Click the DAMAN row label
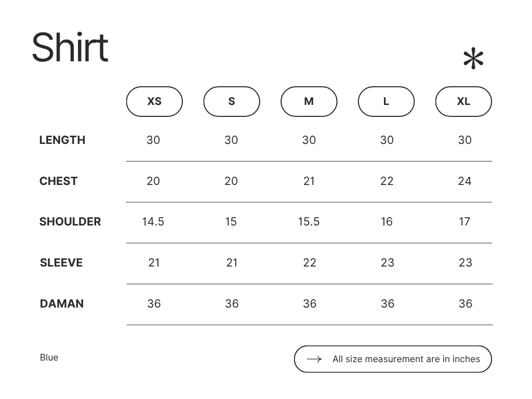Viewport: 532px width, 399px height. click(x=62, y=304)
